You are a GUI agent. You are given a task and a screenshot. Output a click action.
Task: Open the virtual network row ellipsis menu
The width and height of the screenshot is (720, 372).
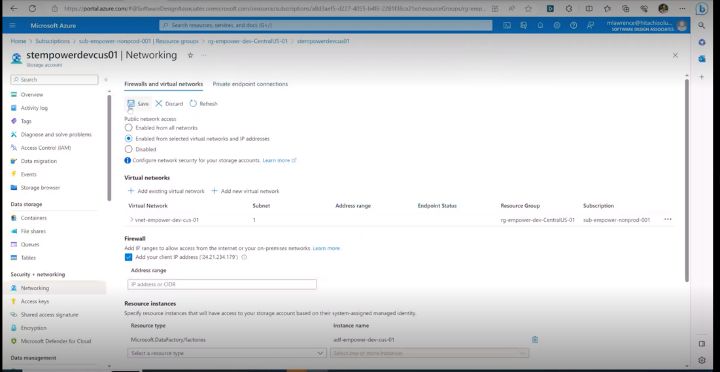click(668, 220)
